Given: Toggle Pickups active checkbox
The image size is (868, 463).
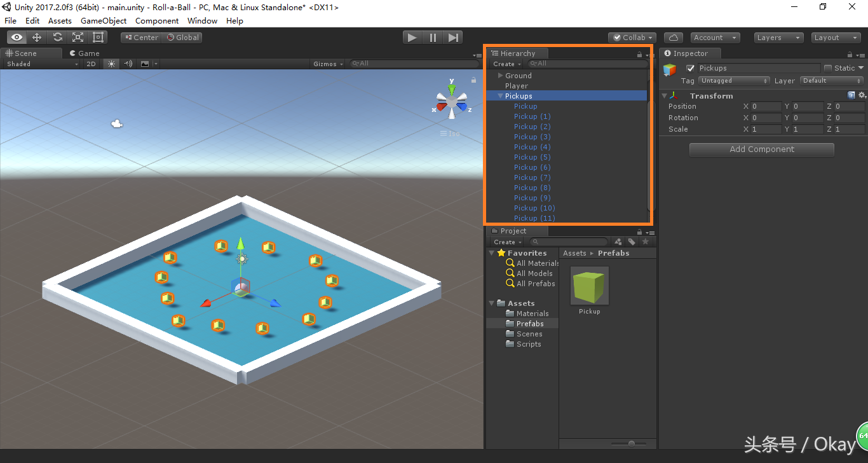Looking at the screenshot, I should coord(691,68).
